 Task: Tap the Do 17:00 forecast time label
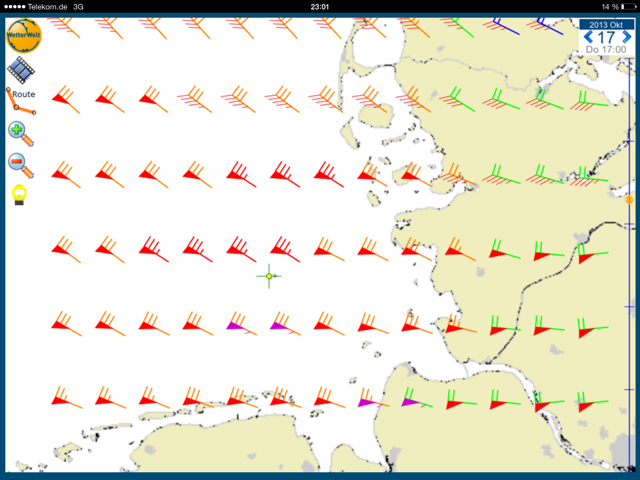click(x=607, y=50)
